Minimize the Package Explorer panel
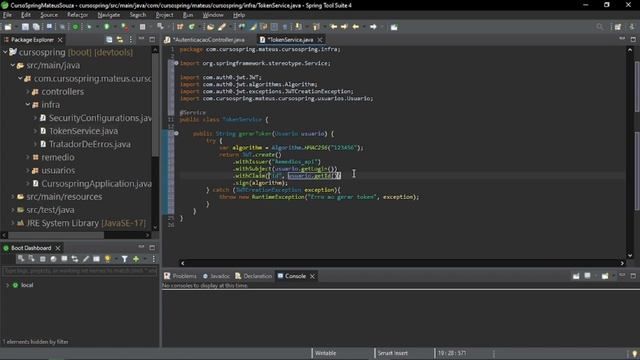This screenshot has width=640, height=360. [141, 39]
